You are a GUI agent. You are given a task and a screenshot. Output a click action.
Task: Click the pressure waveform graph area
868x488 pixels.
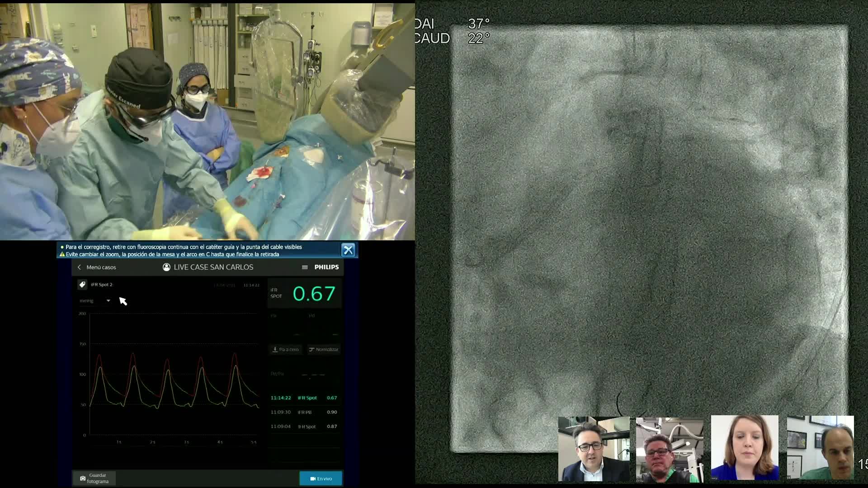pyautogui.click(x=174, y=375)
